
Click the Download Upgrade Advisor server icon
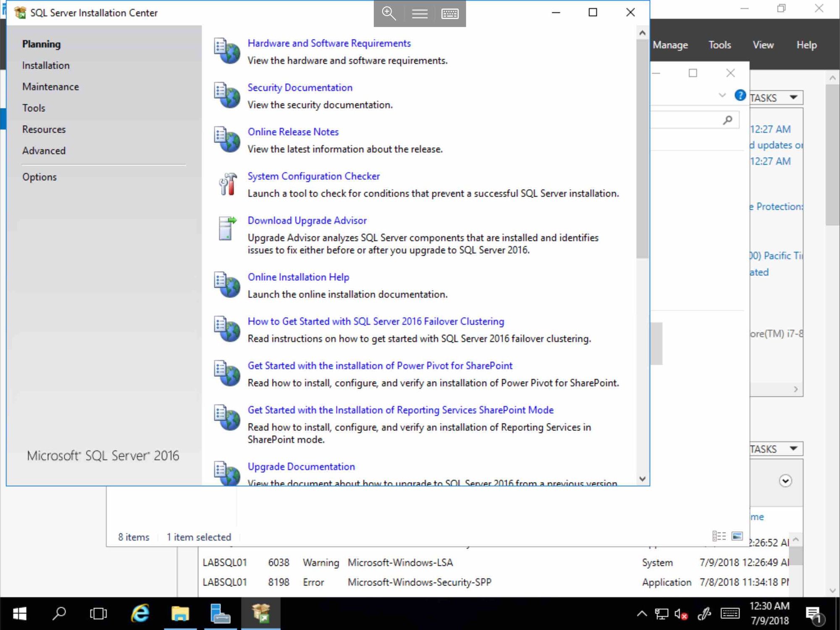pos(227,228)
